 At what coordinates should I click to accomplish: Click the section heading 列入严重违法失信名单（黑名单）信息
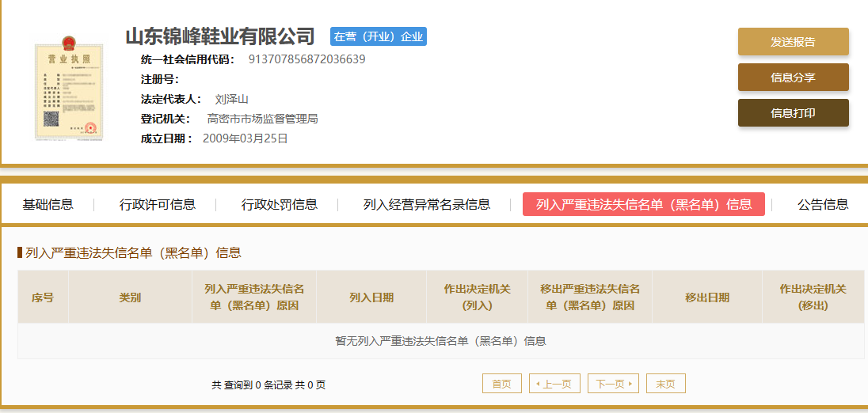click(133, 253)
